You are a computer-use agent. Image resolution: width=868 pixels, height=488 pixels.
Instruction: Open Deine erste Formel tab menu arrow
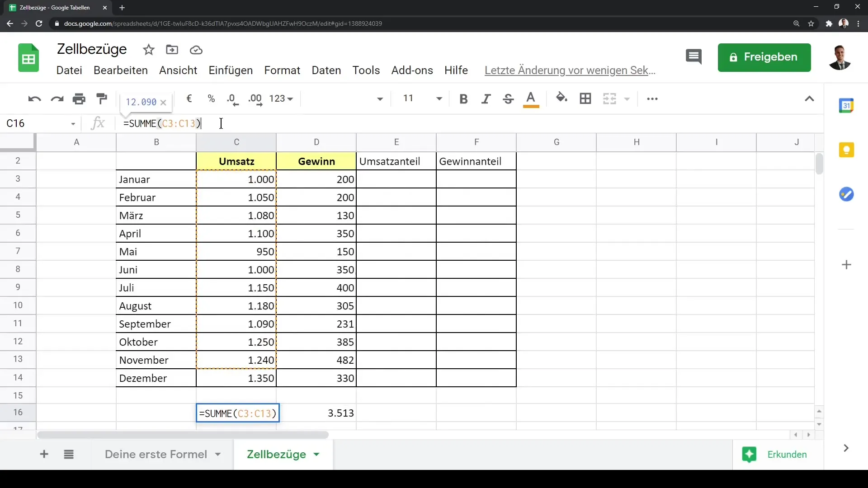(218, 455)
